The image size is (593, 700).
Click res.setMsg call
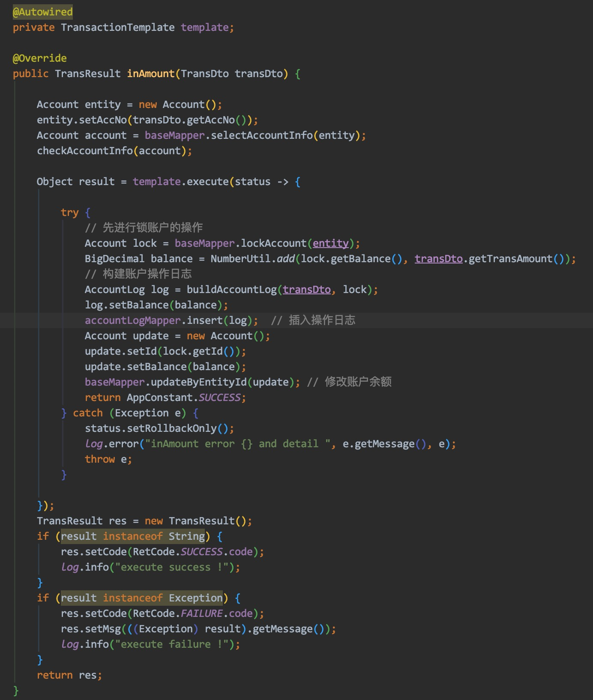[x=198, y=629]
